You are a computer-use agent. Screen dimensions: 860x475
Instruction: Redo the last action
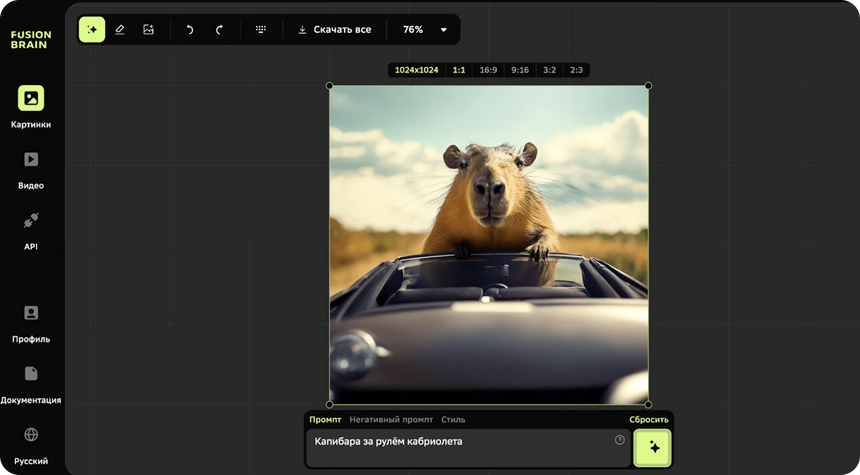tap(219, 30)
